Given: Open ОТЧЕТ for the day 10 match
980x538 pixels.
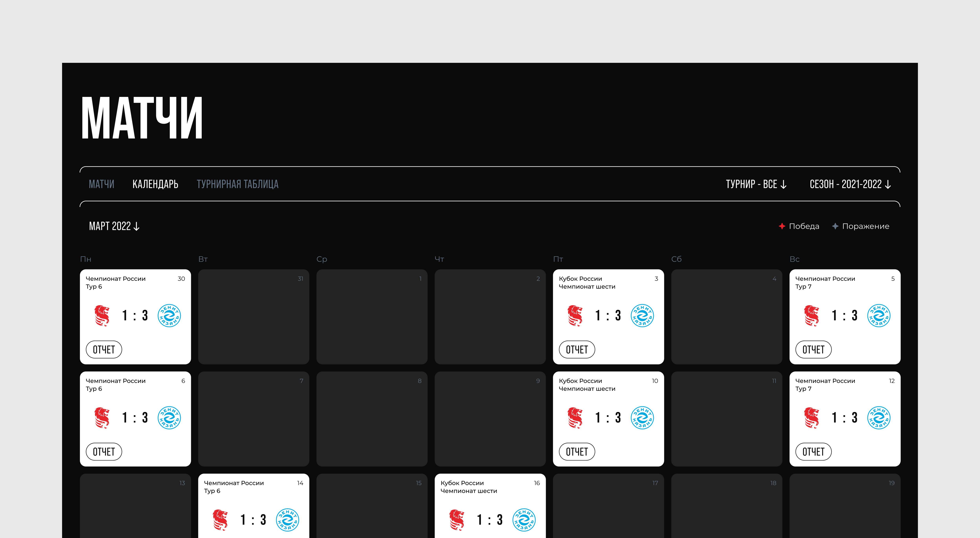Looking at the screenshot, I should (x=577, y=452).
